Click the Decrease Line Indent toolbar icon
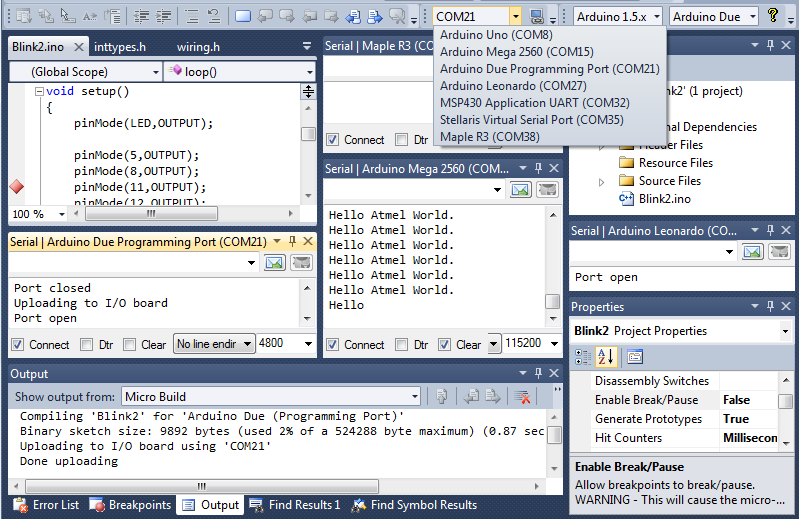Viewport: 799px width, 519px height. pyautogui.click(x=141, y=16)
